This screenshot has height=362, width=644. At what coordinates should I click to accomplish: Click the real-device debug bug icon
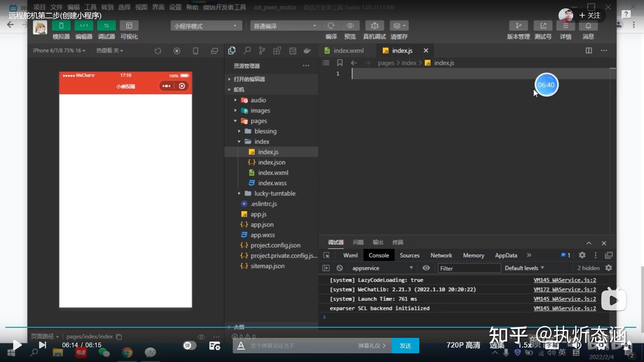pos(374,26)
